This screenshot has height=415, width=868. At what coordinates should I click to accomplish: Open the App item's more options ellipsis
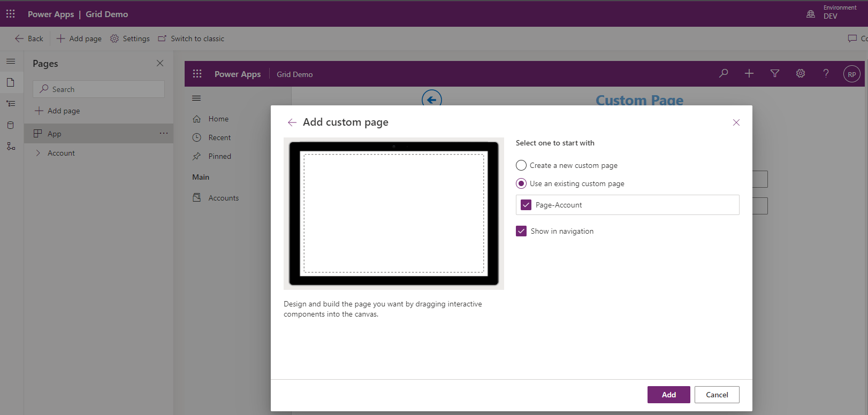click(x=164, y=133)
